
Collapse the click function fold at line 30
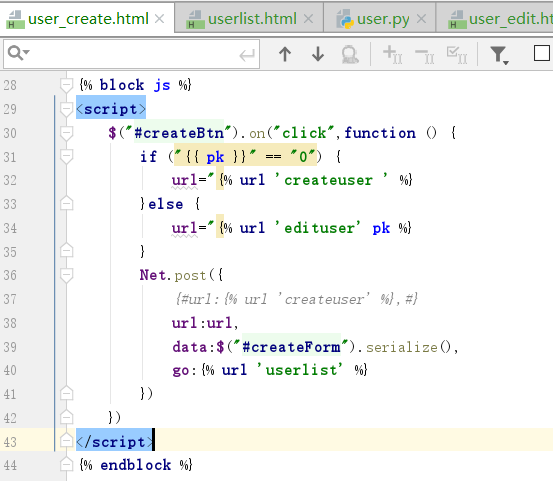(x=66, y=133)
